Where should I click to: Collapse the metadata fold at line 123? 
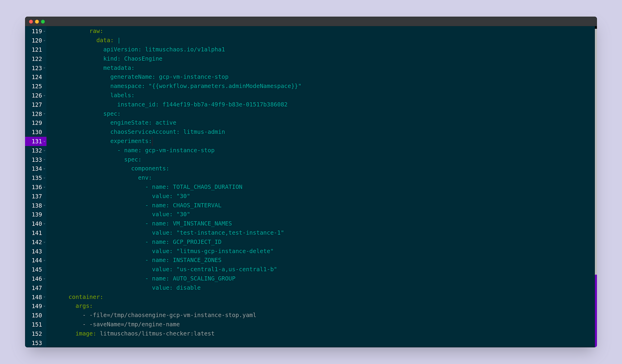(x=44, y=68)
